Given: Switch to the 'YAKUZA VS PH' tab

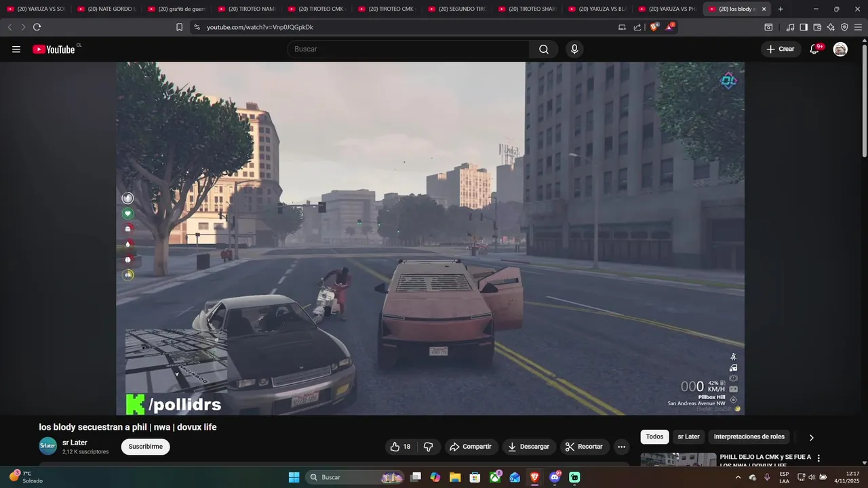Looking at the screenshot, I should [x=667, y=9].
